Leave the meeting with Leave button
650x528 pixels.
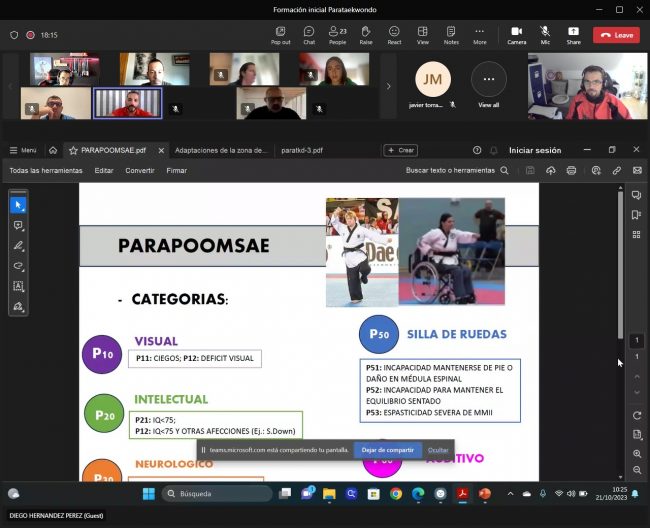click(x=616, y=35)
